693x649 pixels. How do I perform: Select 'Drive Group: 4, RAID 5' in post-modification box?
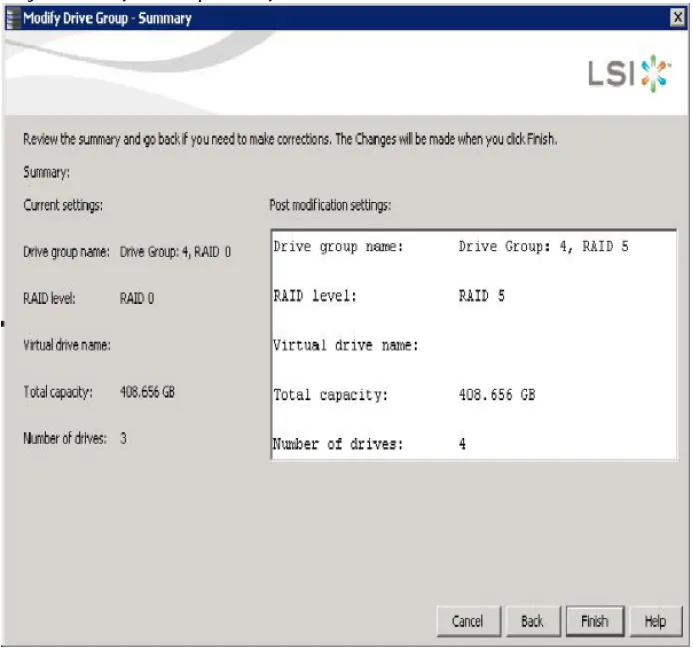click(542, 248)
